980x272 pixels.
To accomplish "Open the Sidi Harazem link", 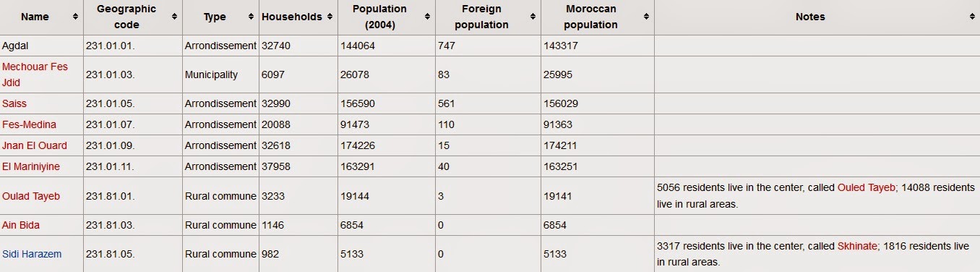I will pyautogui.click(x=32, y=254).
